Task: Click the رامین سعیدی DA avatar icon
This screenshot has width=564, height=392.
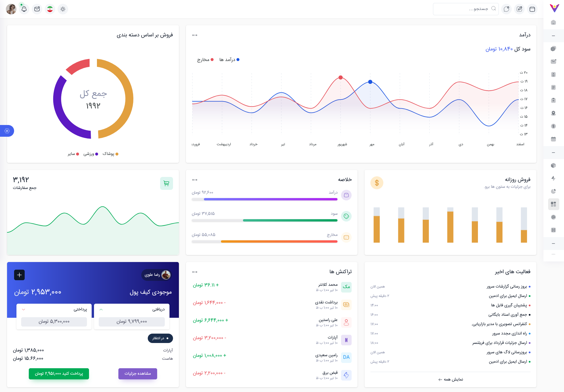Action: pos(346,357)
